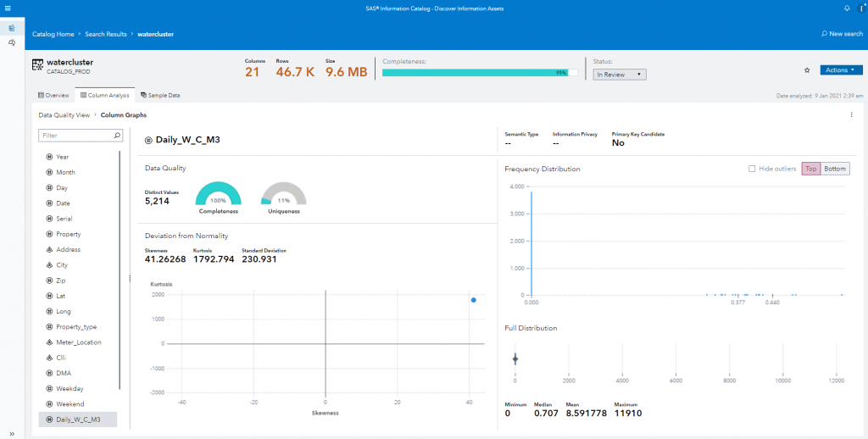
Task: Select the Top frequency toggle
Action: click(810, 169)
